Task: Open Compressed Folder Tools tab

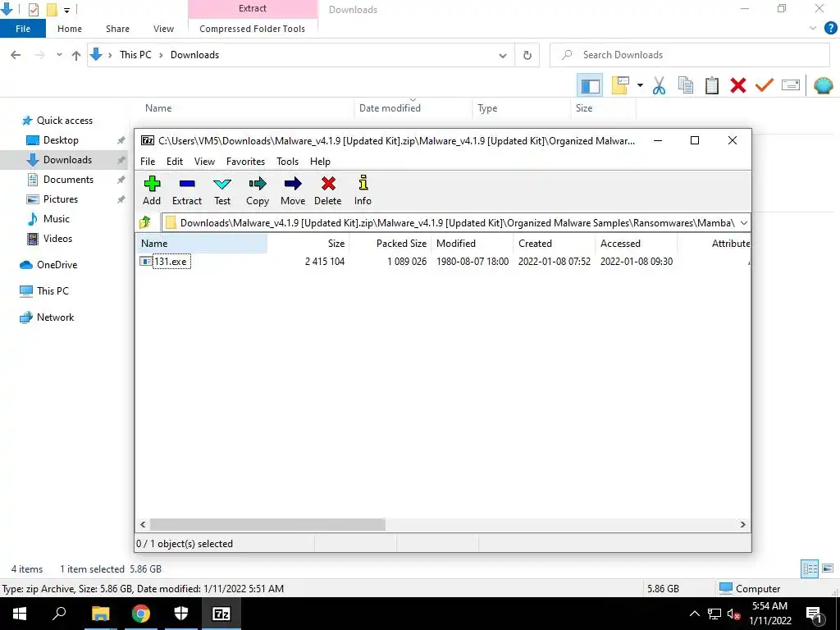Action: [x=253, y=29]
